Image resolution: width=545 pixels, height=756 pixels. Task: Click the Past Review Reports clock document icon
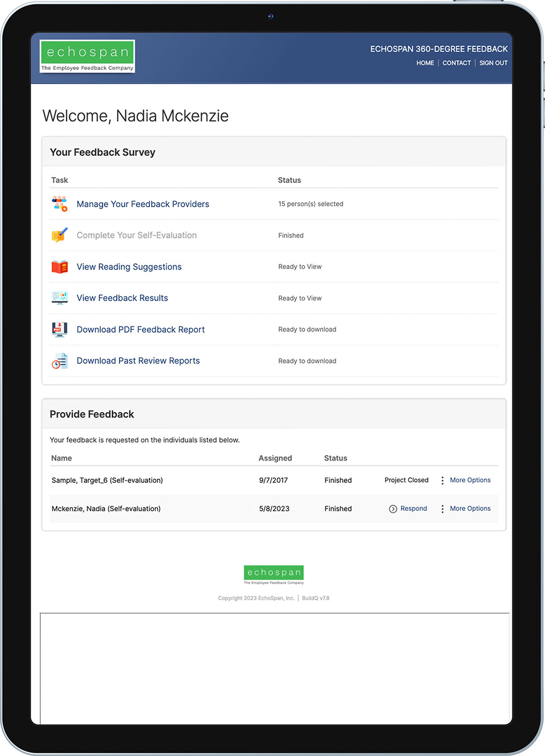tap(59, 361)
